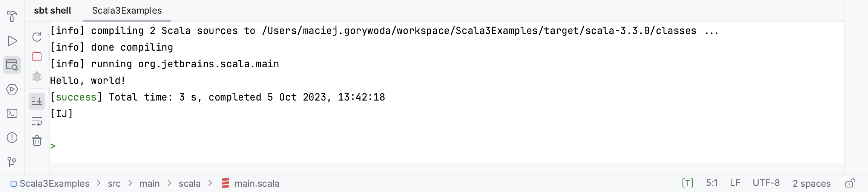Screen dimensions: 868x192
Task: Open the Git version control tool window
Action: pyautogui.click(x=12, y=162)
